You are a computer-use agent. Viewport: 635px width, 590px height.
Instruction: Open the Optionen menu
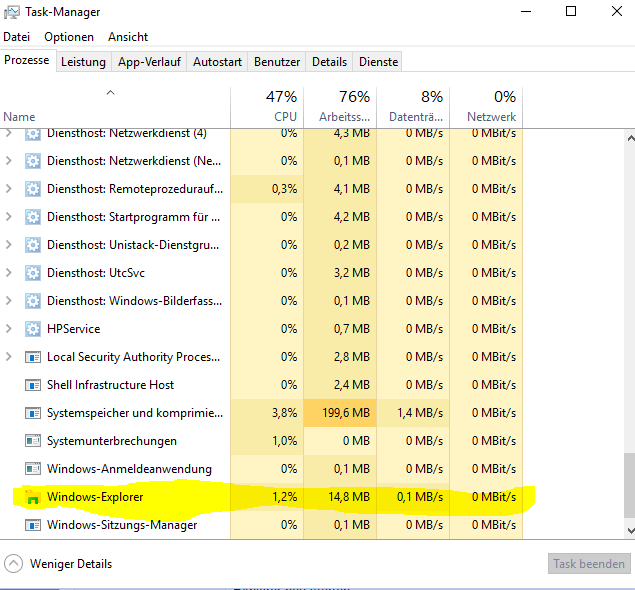coord(69,37)
